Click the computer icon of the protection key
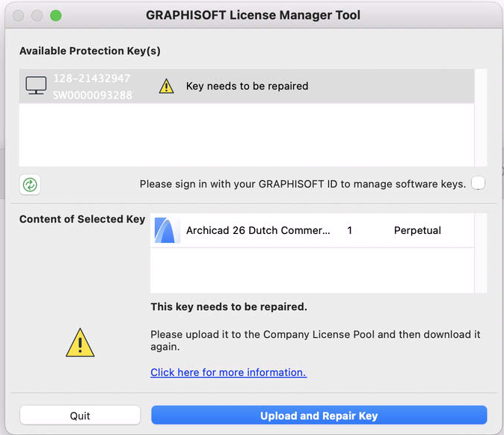The image size is (504, 435). pyautogui.click(x=36, y=86)
